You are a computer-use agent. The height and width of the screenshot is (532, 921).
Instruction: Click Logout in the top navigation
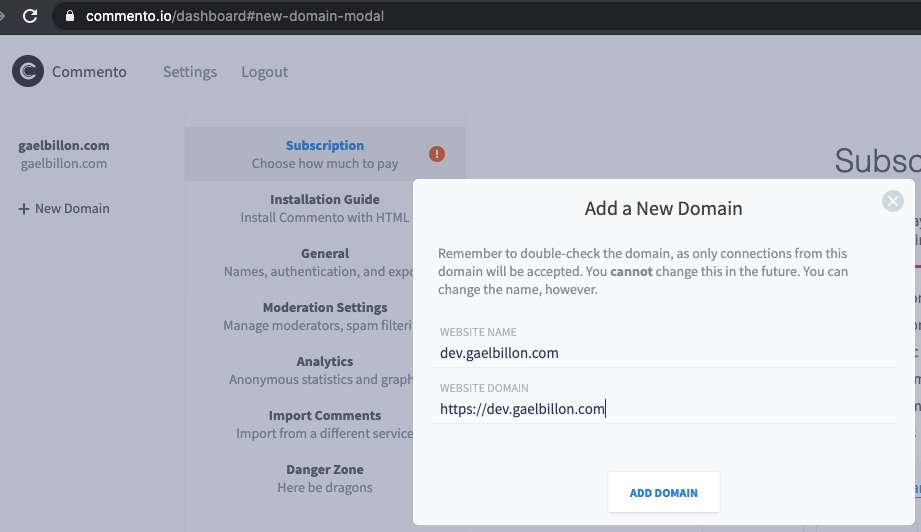pyautogui.click(x=264, y=72)
